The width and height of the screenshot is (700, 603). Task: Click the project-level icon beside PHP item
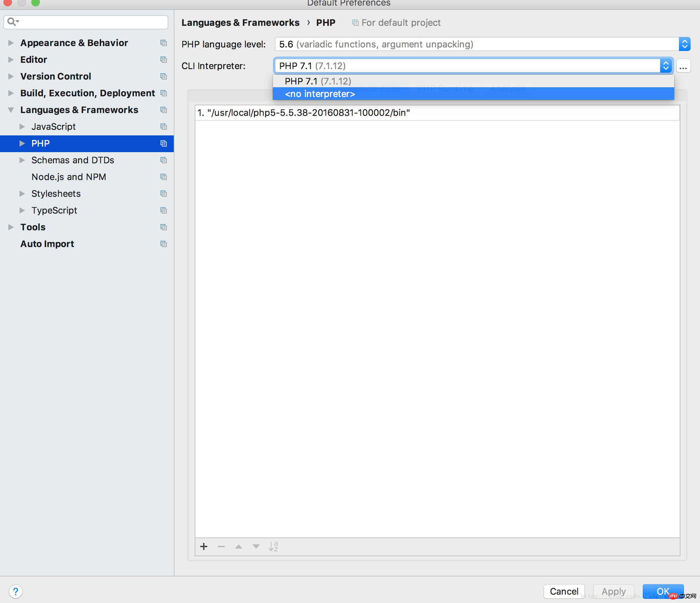coord(163,143)
